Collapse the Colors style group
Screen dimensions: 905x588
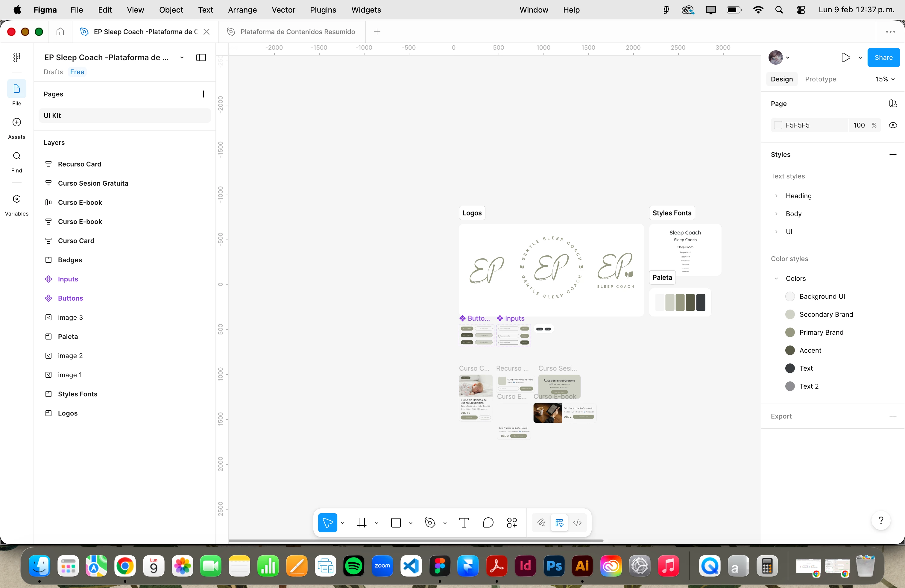click(x=776, y=278)
